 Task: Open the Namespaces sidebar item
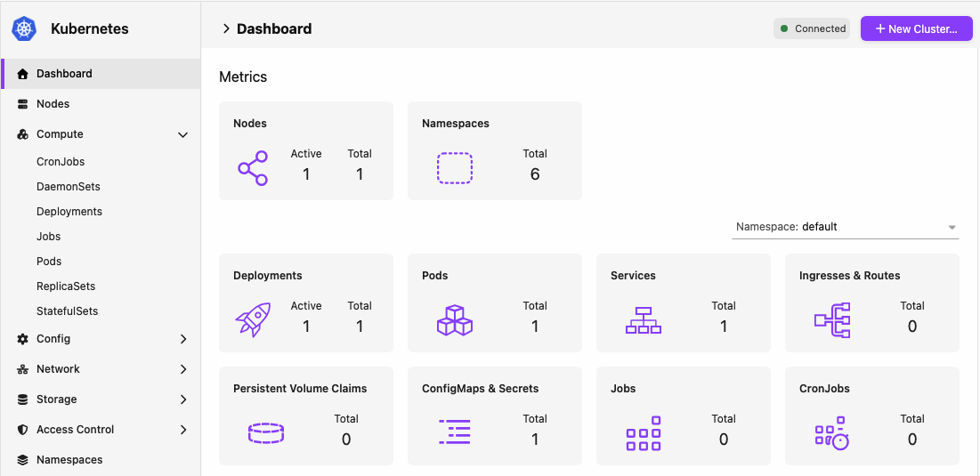[x=100, y=460]
